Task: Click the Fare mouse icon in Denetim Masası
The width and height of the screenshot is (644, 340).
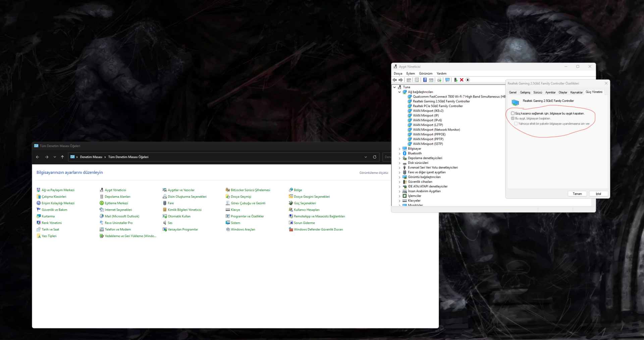Action: coord(165,203)
